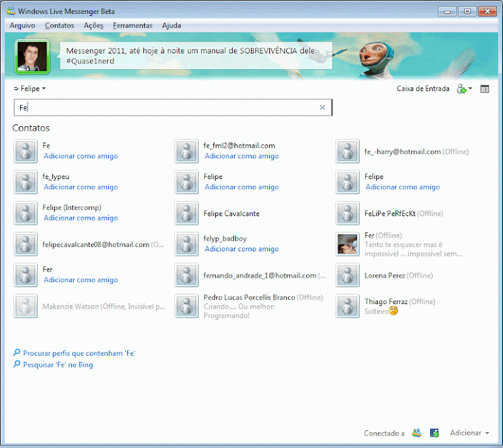
Task: Click avatar of FeLiPe PeRfEcKt
Action: tap(348, 213)
